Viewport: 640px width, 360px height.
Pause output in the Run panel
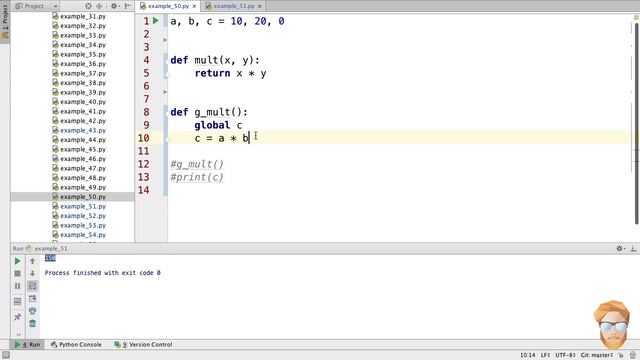[x=17, y=286]
